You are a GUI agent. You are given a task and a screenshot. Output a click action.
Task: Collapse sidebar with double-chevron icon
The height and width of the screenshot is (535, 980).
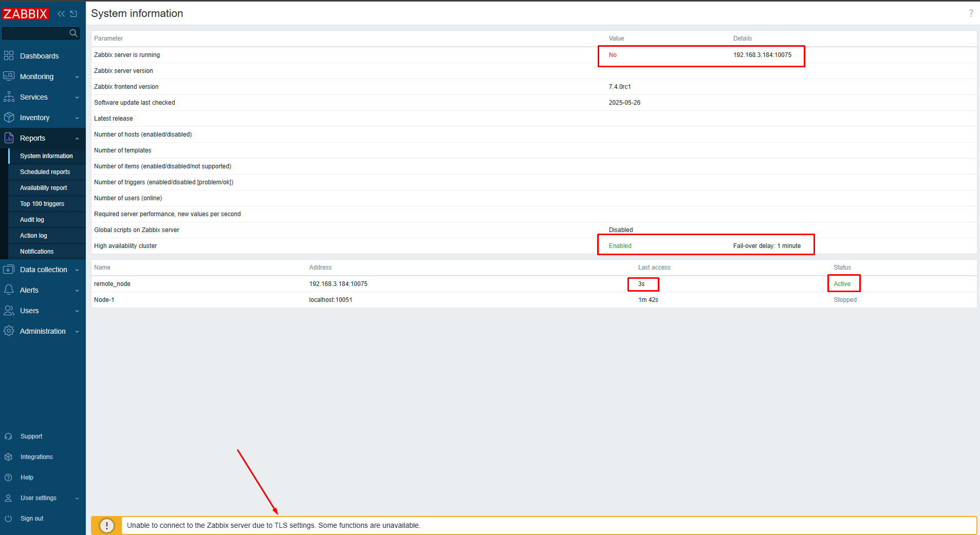click(62, 14)
